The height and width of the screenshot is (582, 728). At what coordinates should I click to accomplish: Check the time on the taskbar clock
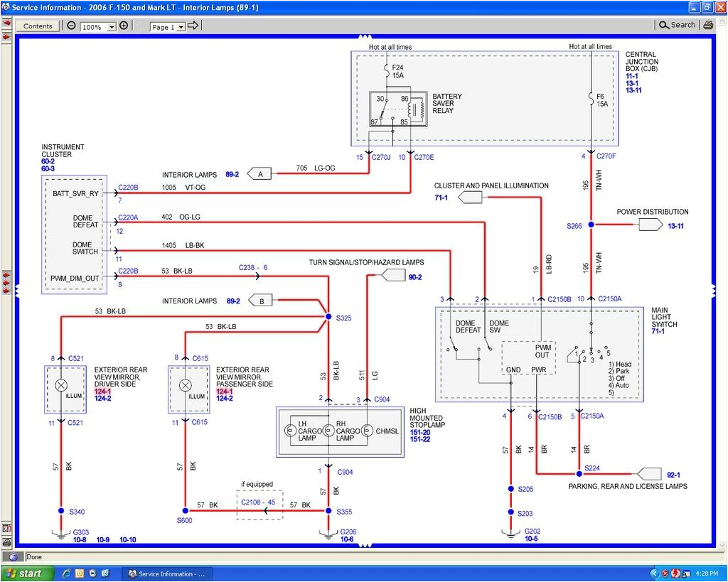[x=707, y=573]
